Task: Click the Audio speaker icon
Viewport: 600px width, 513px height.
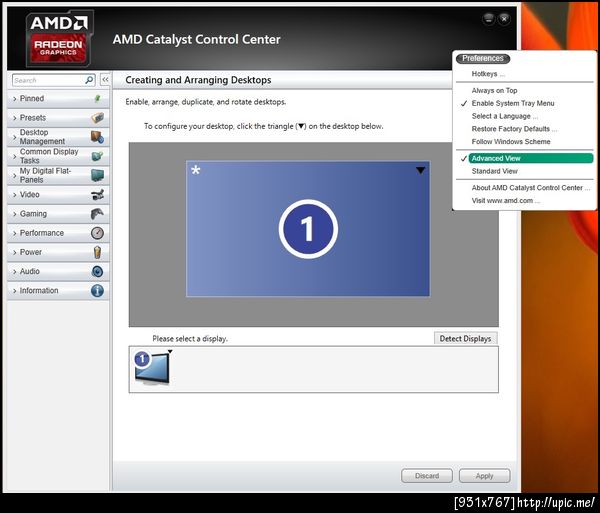Action: (x=97, y=271)
